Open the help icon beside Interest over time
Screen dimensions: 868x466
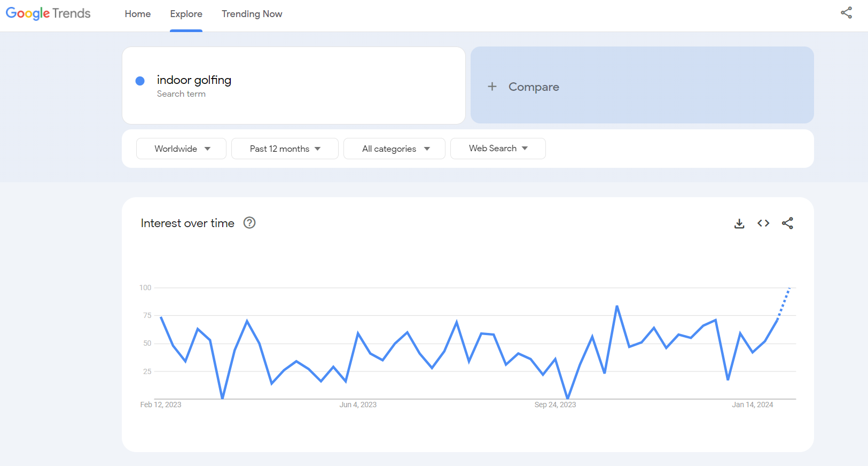coord(249,223)
